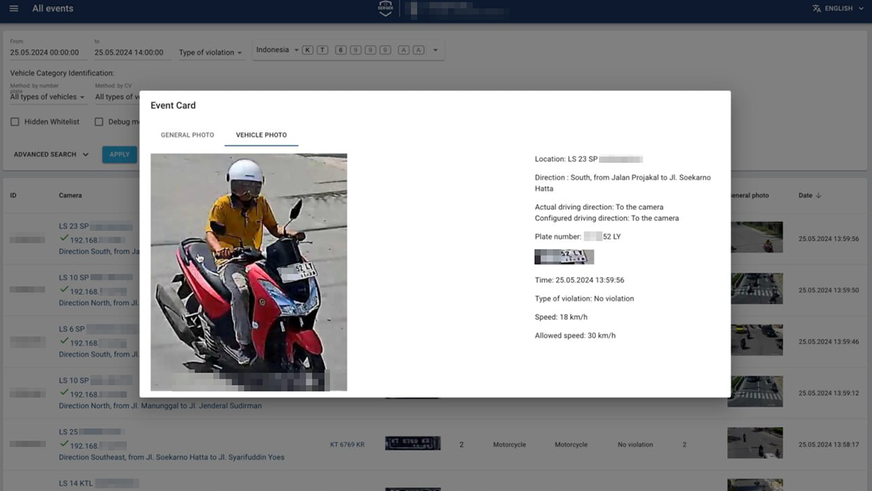This screenshot has width=872, height=491.
Task: Click date cell 25.05.2024 13:59:50
Action: tap(829, 290)
